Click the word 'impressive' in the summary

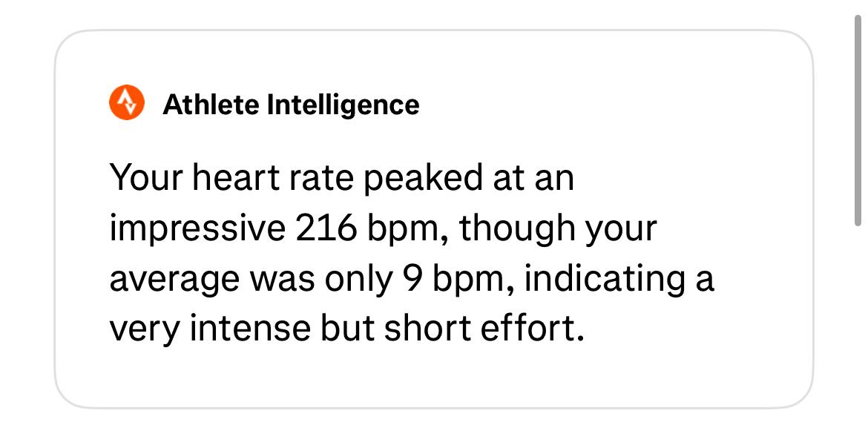coord(197,228)
